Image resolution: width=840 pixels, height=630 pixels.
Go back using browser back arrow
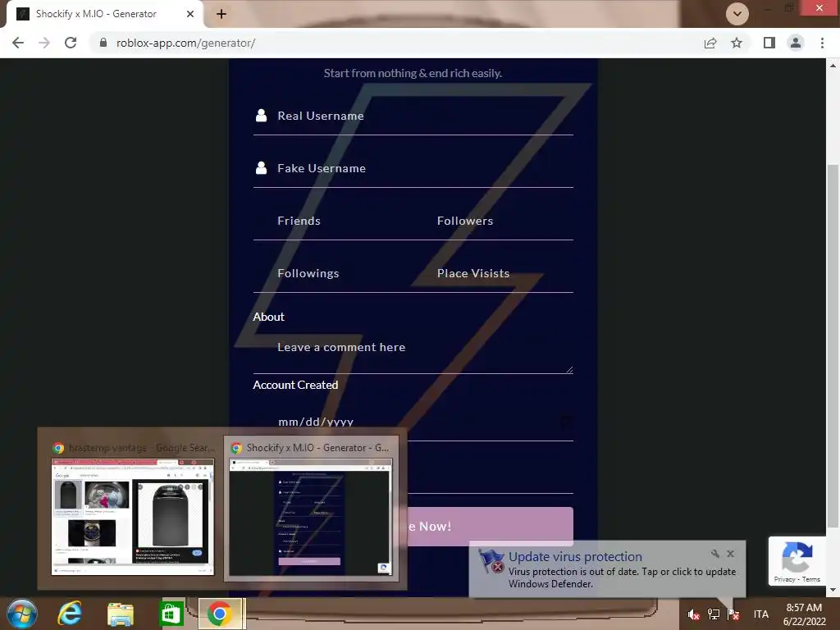[18, 43]
